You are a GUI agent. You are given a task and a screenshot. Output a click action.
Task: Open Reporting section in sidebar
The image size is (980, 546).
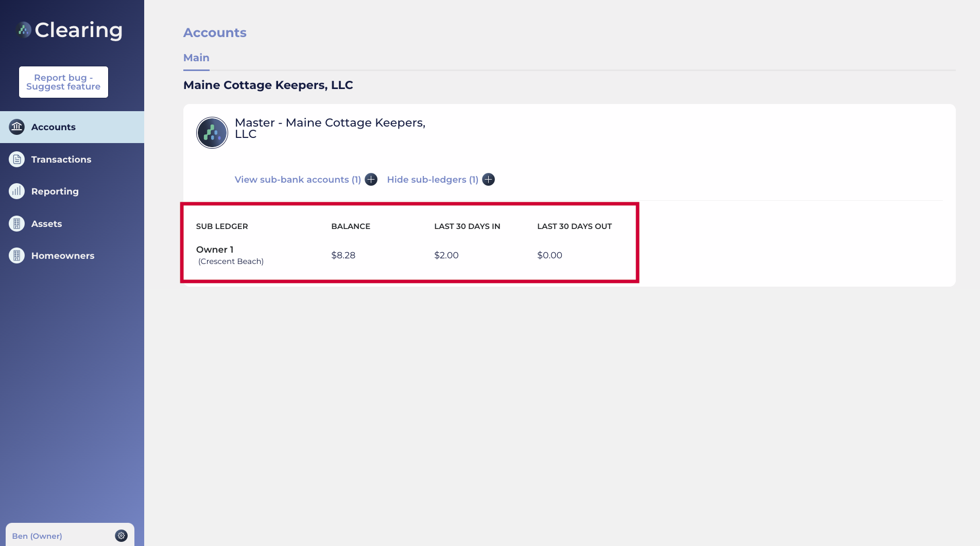(55, 191)
